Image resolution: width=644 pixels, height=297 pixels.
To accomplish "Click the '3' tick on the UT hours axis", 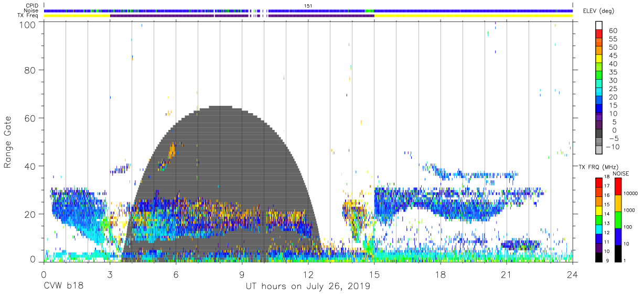I will (x=110, y=274).
